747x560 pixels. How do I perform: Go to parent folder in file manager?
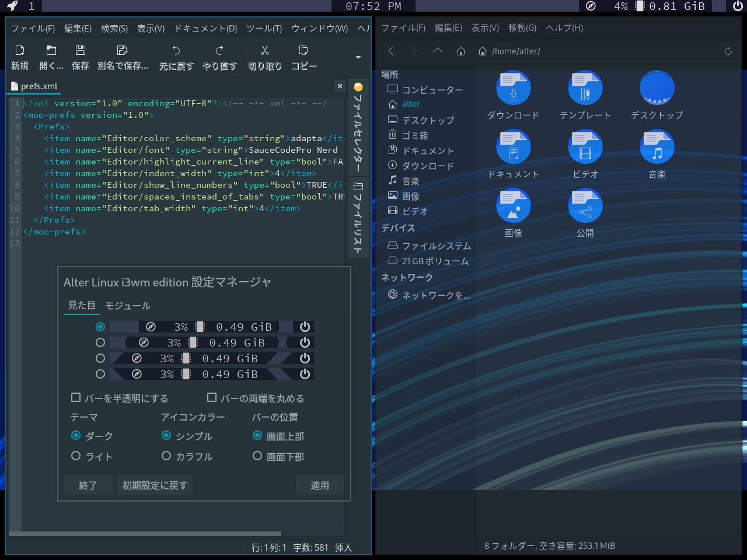tap(438, 51)
